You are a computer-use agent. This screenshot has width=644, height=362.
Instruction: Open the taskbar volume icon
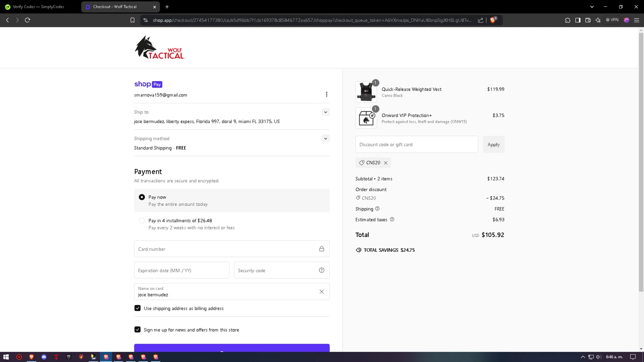598,357
